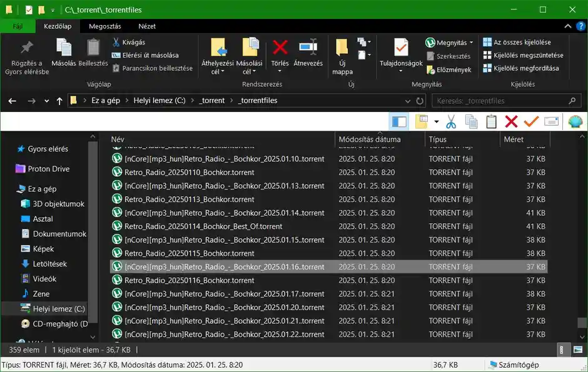The height and width of the screenshot is (372, 588).
Task: Click the scissors cut icon in secondary toolbar
Action: tap(451, 121)
